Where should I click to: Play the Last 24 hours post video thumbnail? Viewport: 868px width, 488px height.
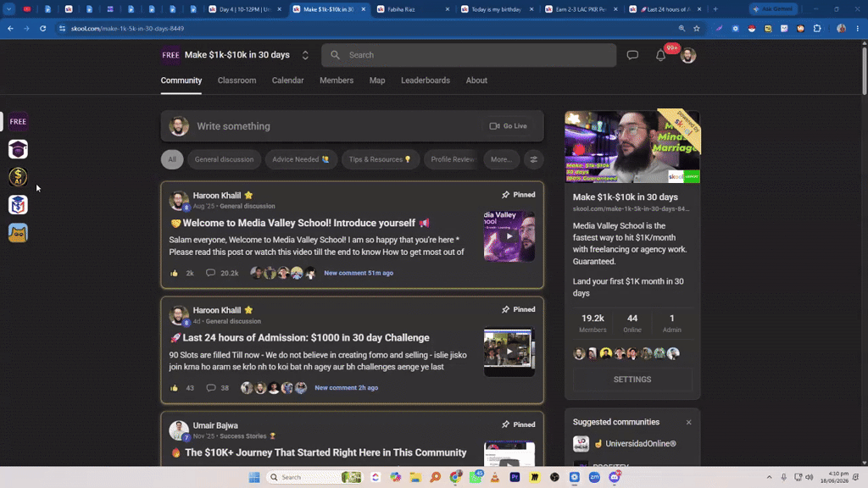[x=509, y=352]
